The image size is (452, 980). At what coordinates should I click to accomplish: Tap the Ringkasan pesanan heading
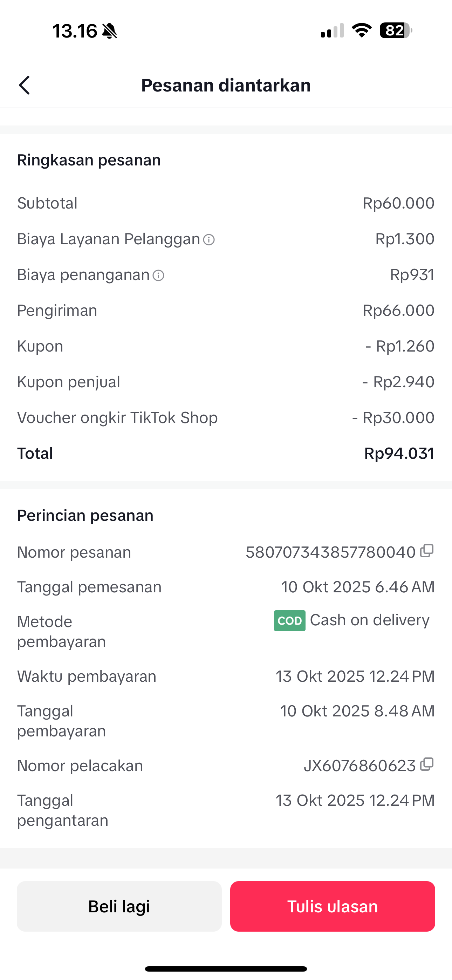click(x=89, y=160)
